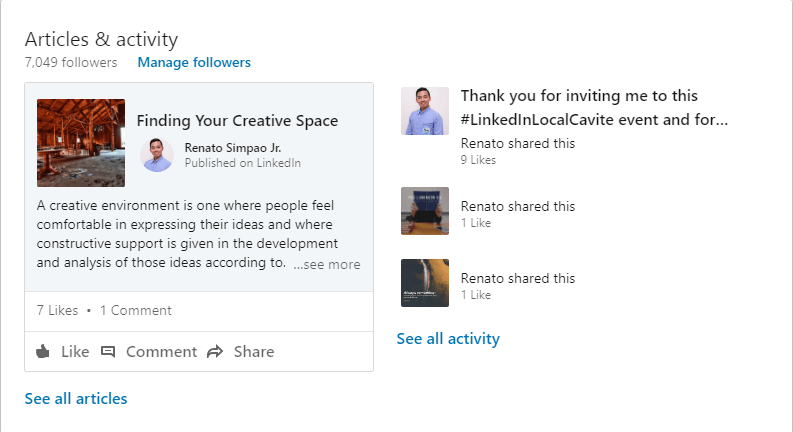Open the Manage followers link
Viewport: 793px width, 432px height.
[194, 62]
